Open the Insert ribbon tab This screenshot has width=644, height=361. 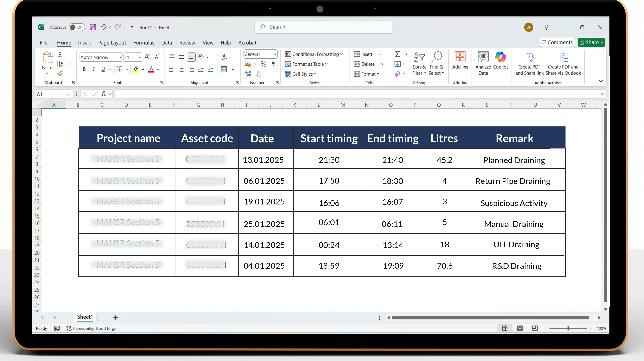(x=85, y=43)
